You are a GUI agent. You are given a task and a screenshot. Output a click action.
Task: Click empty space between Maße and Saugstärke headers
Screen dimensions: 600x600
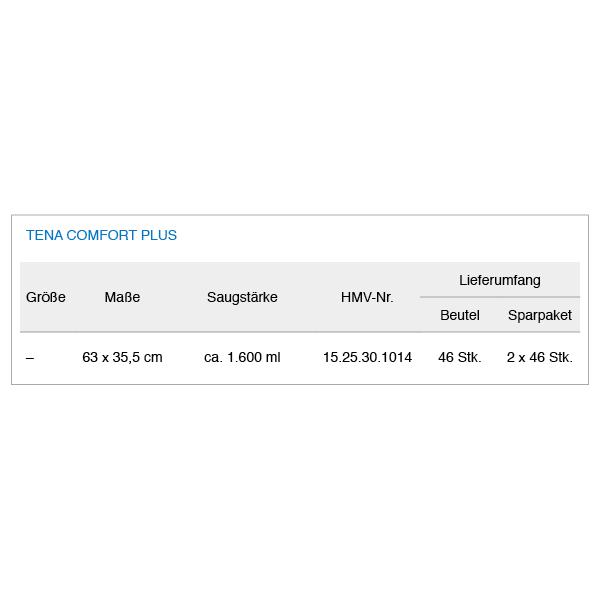[173, 297]
